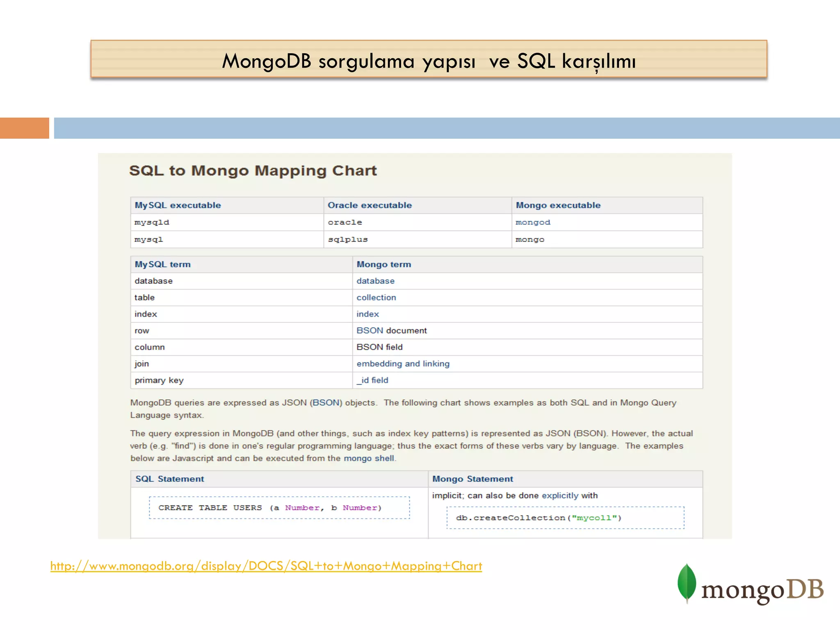This screenshot has width=840, height=630.
Task: Open the embedding and linking link
Action: tap(403, 363)
